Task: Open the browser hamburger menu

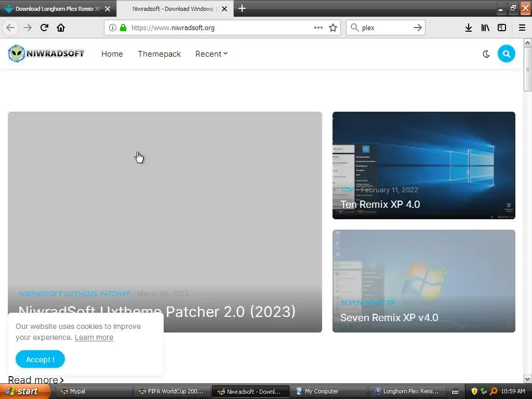Action: [x=522, y=28]
